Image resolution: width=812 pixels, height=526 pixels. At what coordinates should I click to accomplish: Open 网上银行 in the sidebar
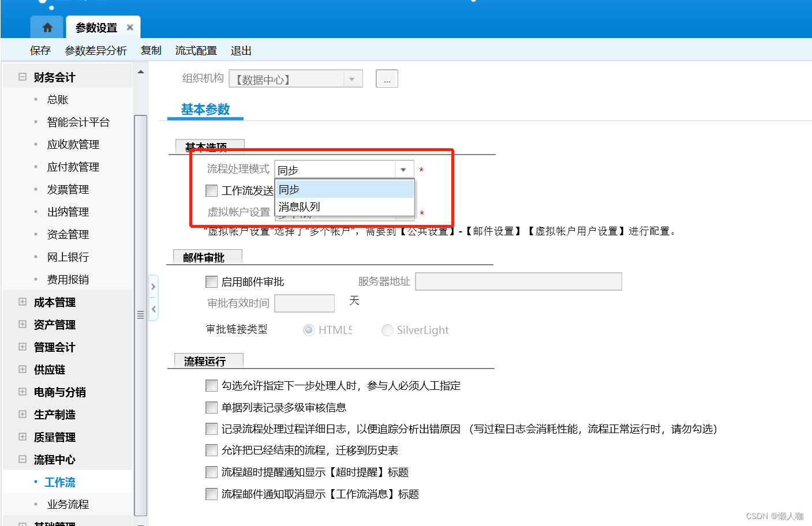(x=68, y=257)
